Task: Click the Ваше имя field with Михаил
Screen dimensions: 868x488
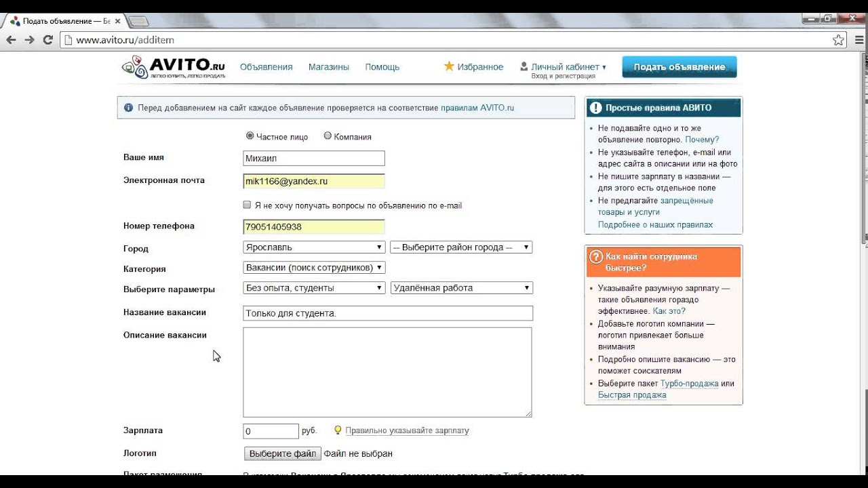Action: point(314,159)
